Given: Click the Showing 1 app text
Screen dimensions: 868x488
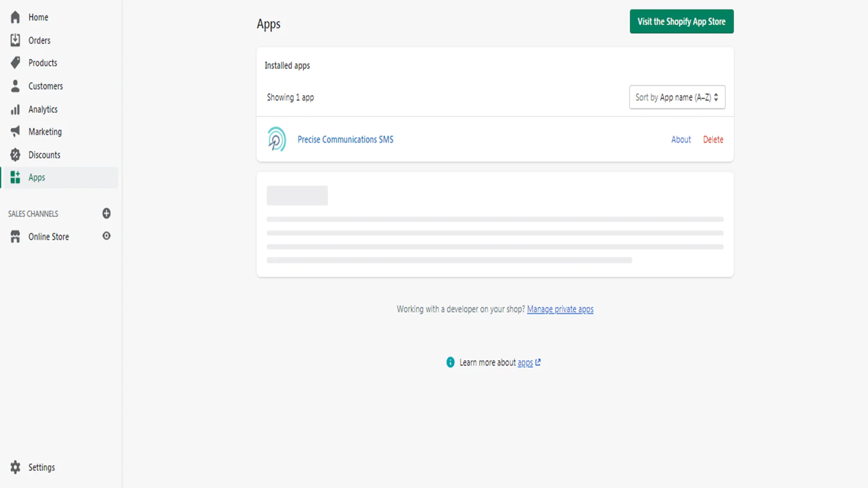Looking at the screenshot, I should [290, 98].
